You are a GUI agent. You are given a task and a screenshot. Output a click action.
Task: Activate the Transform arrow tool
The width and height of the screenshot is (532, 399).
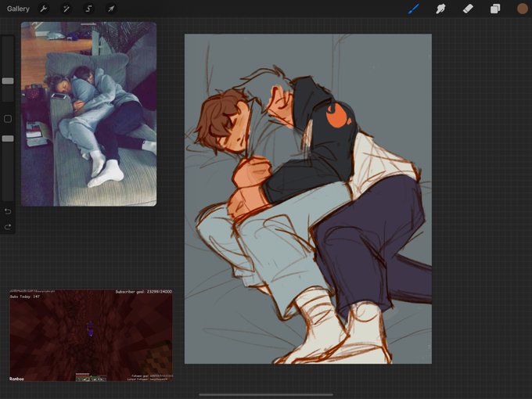click(111, 9)
